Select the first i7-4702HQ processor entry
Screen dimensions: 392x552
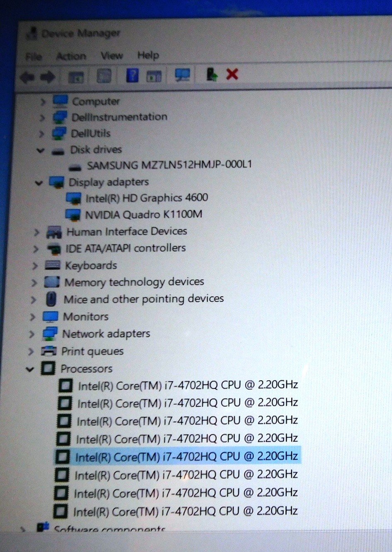point(188,386)
